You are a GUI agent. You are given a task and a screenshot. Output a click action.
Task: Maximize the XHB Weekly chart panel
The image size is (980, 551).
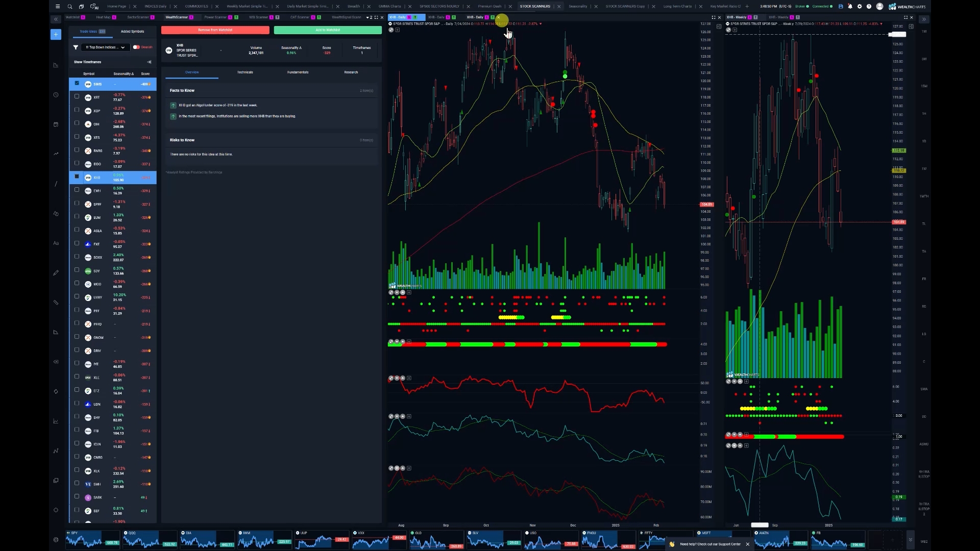(x=906, y=17)
